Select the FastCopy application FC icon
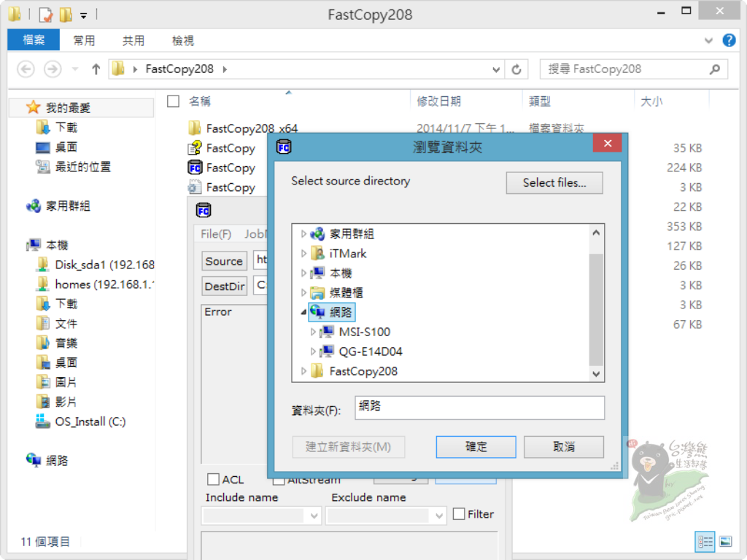The image size is (747, 560). [194, 168]
